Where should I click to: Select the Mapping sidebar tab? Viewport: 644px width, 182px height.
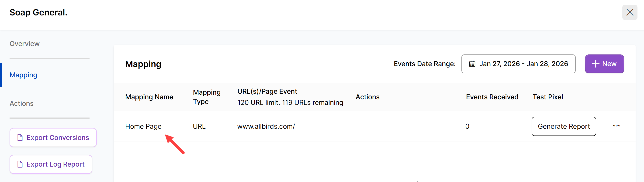point(23,75)
